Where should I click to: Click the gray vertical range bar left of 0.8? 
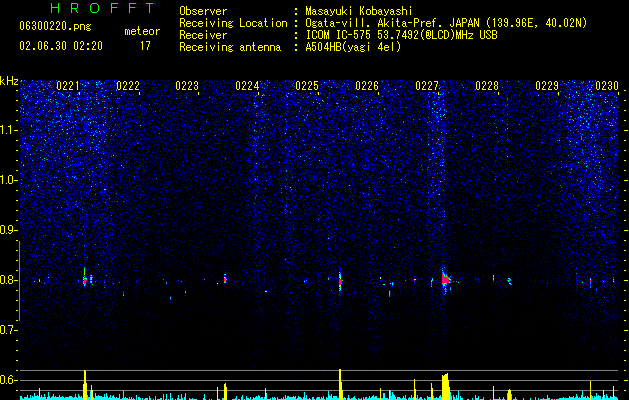pos(19,281)
